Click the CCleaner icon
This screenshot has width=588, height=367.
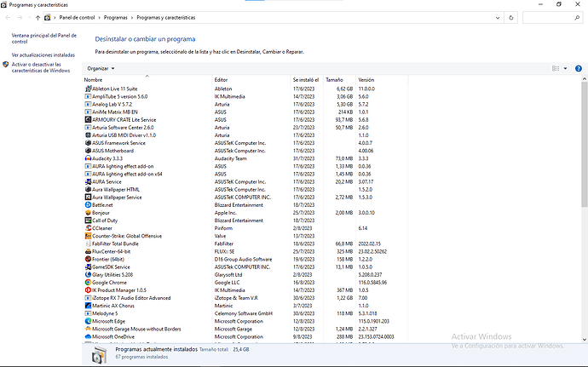(x=88, y=228)
